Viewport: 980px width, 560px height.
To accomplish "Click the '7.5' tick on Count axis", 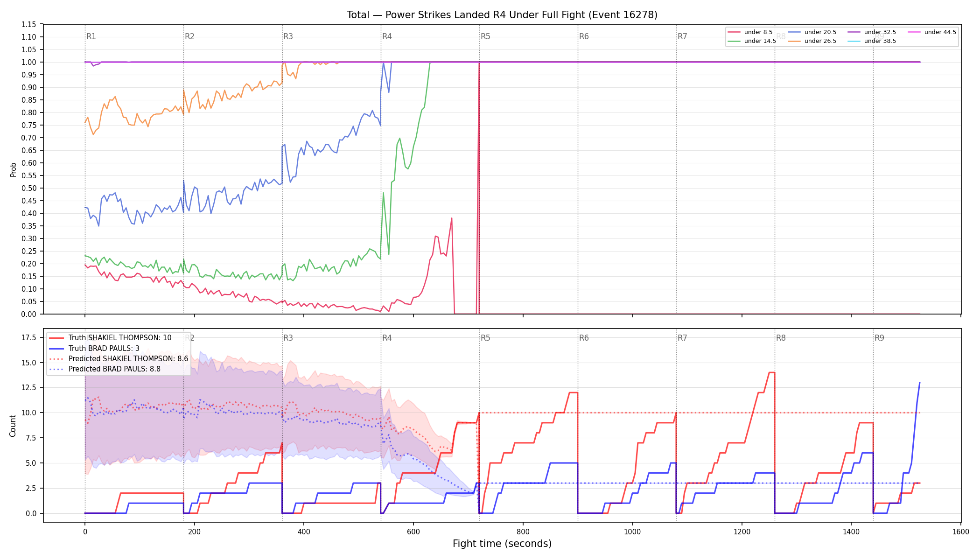I will (31, 438).
